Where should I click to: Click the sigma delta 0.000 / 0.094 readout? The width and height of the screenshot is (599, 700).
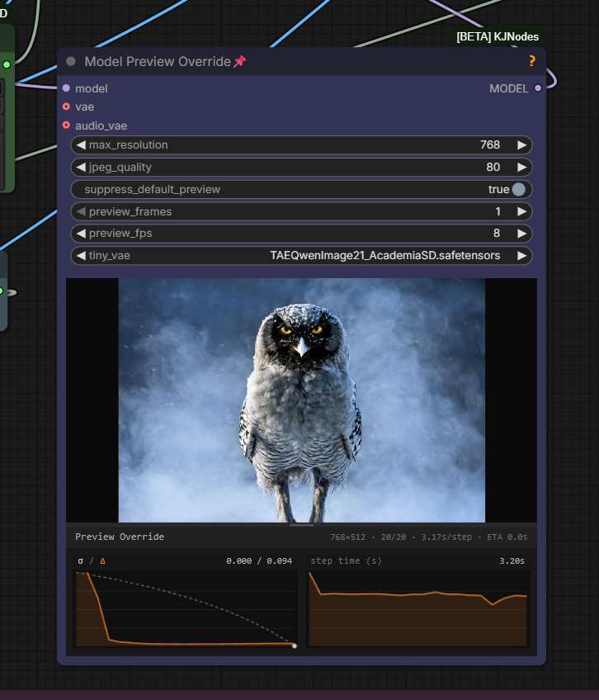click(259, 560)
